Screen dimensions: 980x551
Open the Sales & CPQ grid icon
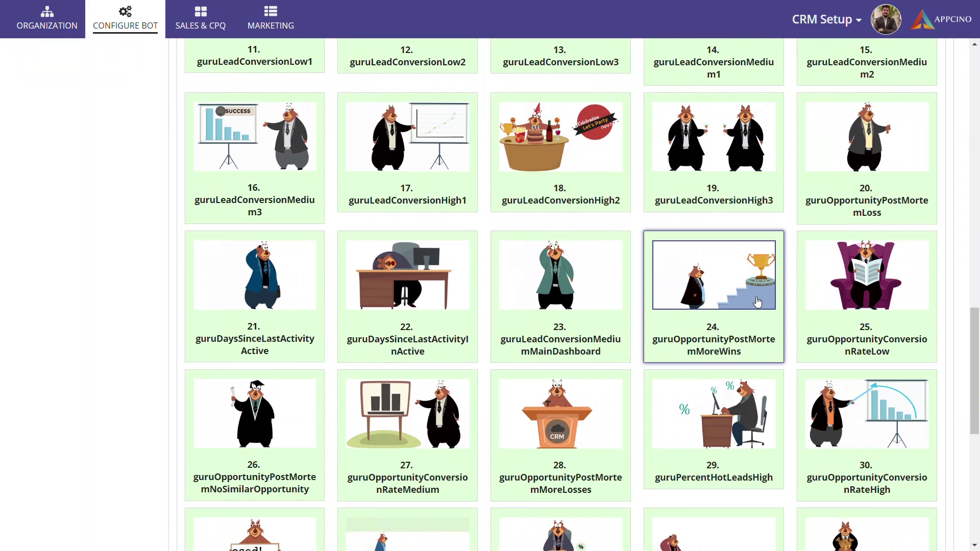coord(201,11)
